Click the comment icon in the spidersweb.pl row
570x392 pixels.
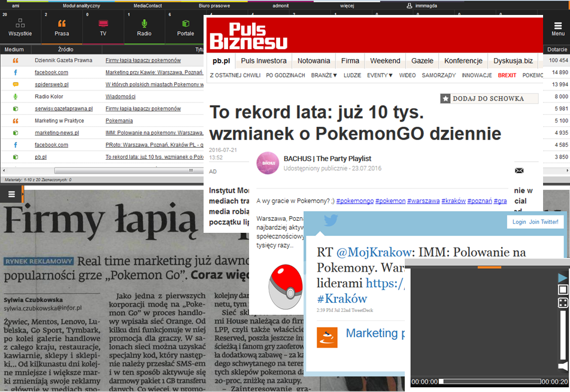click(x=16, y=84)
